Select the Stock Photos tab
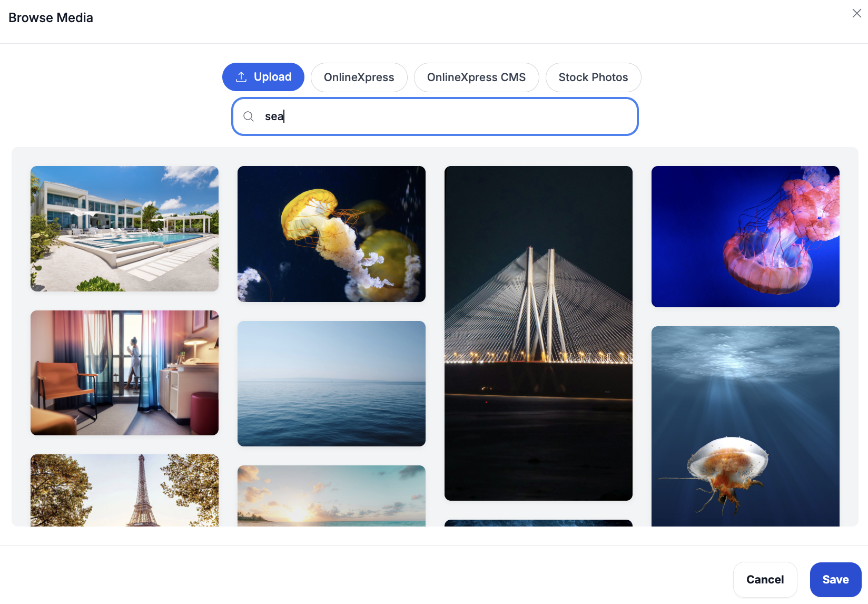868x604 pixels. click(x=593, y=77)
